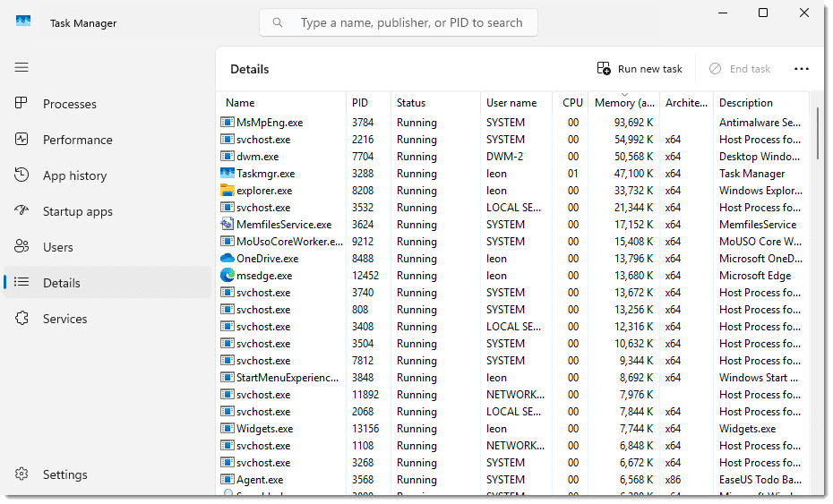Open the Startup apps page

78,211
